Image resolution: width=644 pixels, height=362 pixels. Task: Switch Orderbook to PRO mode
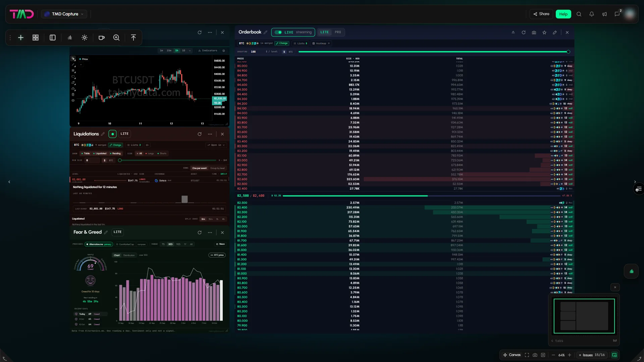pos(338,32)
